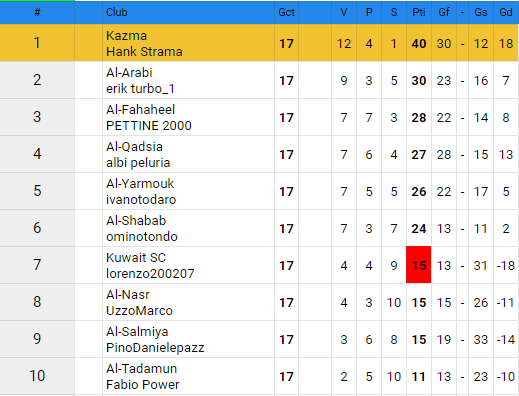519x396 pixels.
Task: Open the Al-Yarmouk club page
Action: tap(140, 184)
